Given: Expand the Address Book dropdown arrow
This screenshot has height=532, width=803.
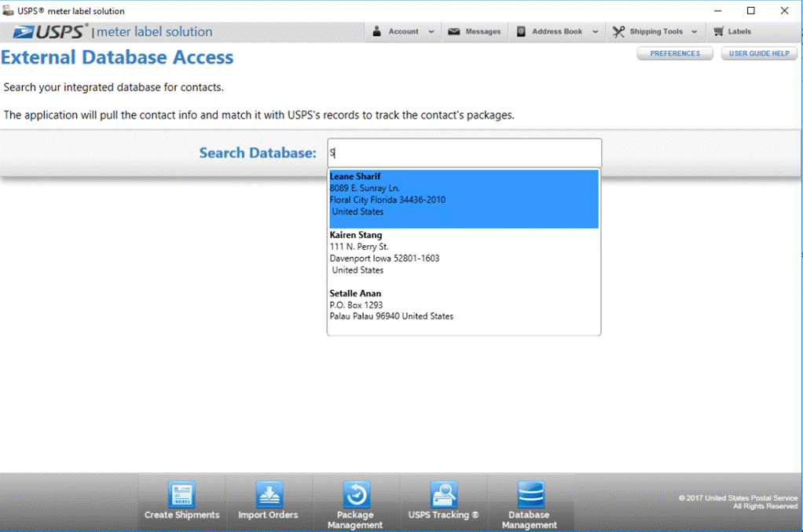Looking at the screenshot, I should 595,31.
